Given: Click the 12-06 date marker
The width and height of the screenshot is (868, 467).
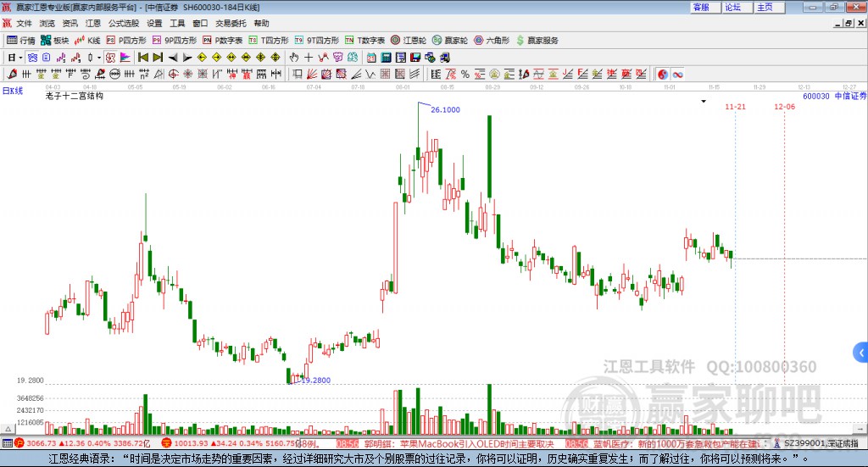Looking at the screenshot, I should [784, 107].
